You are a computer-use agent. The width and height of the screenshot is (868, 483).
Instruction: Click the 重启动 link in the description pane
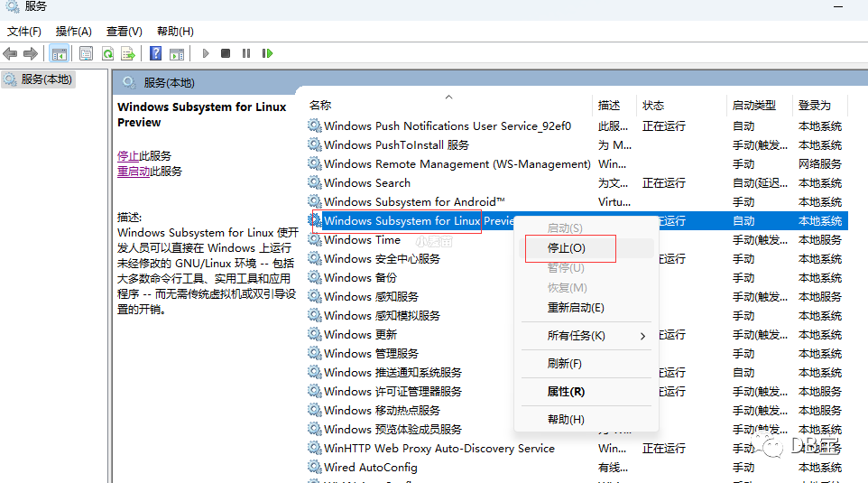134,172
